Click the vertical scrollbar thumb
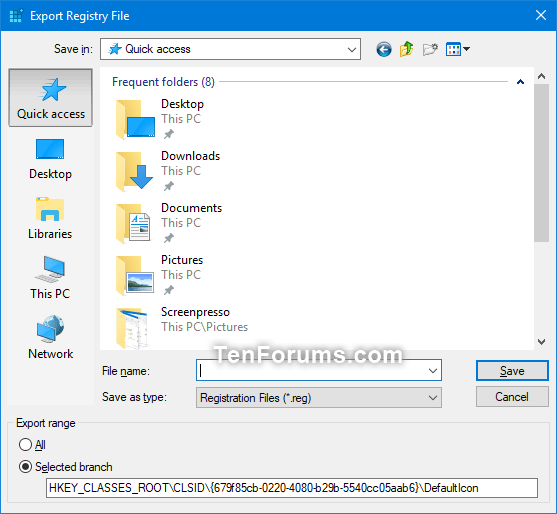 point(541,163)
